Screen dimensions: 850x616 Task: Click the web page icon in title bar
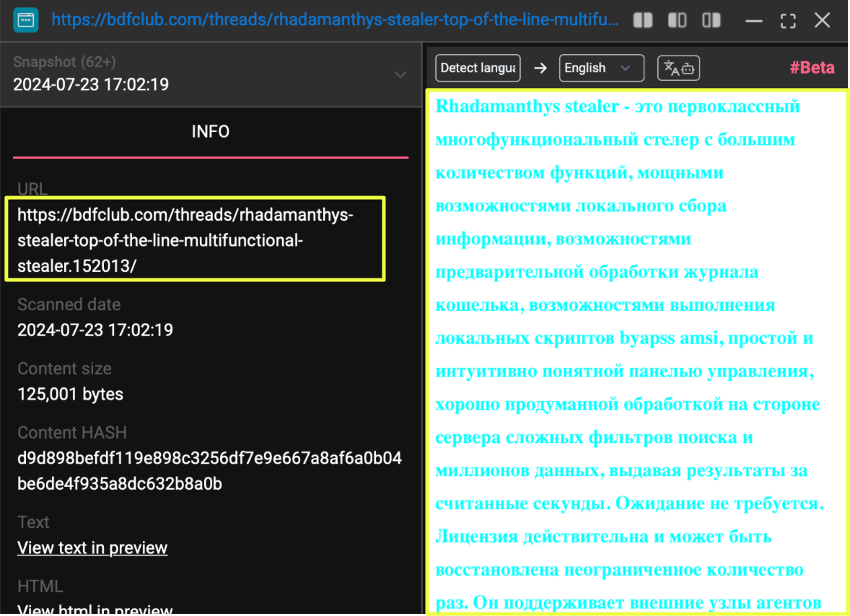(26, 19)
